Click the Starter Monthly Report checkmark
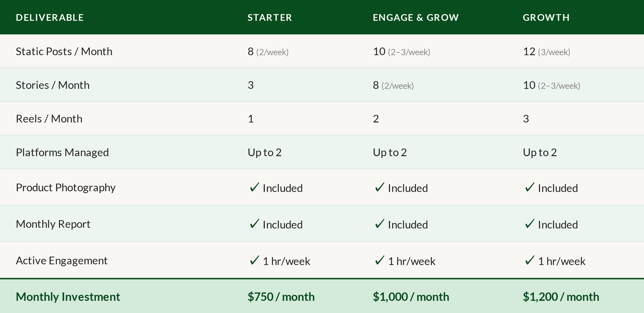The width and height of the screenshot is (644, 313). (254, 224)
